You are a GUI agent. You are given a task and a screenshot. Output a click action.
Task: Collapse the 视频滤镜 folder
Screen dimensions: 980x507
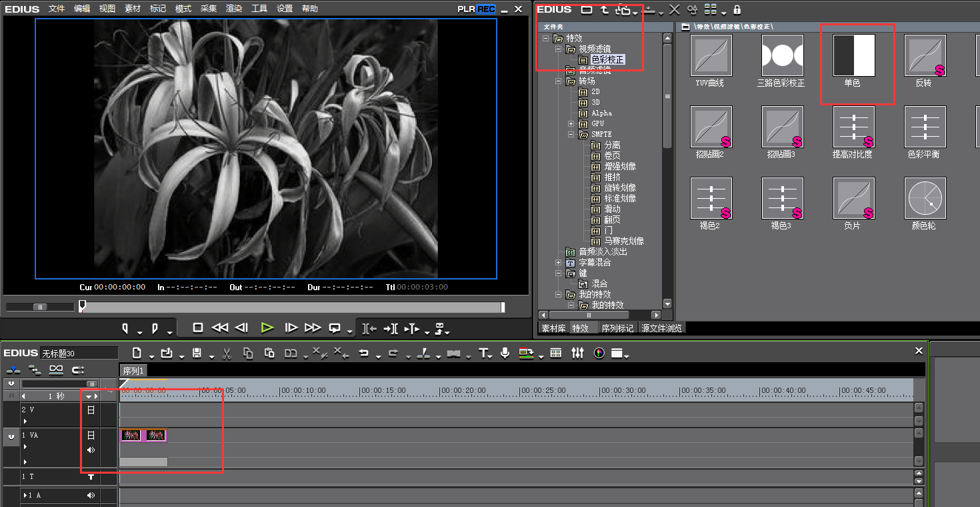point(559,49)
